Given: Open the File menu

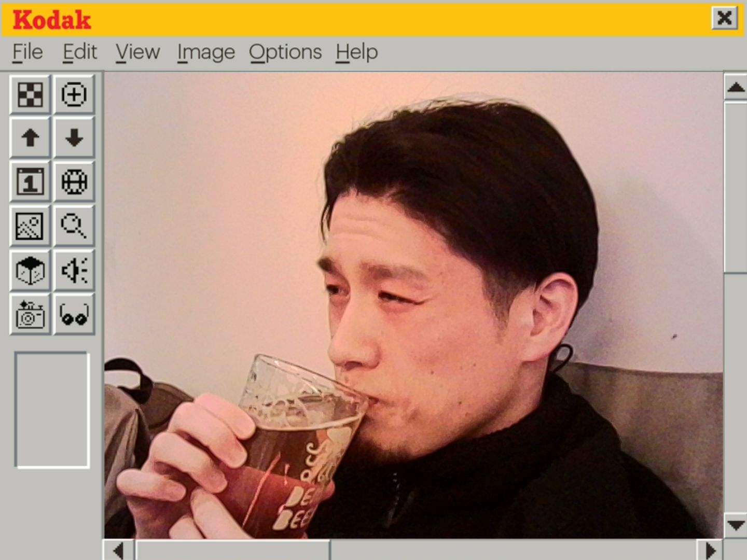Looking at the screenshot, I should coord(27,52).
